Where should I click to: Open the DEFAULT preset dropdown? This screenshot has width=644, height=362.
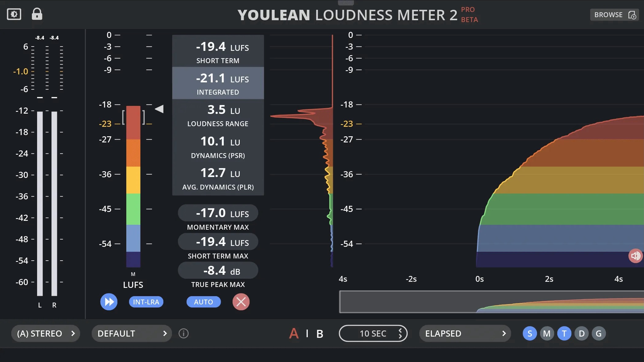pos(131,333)
